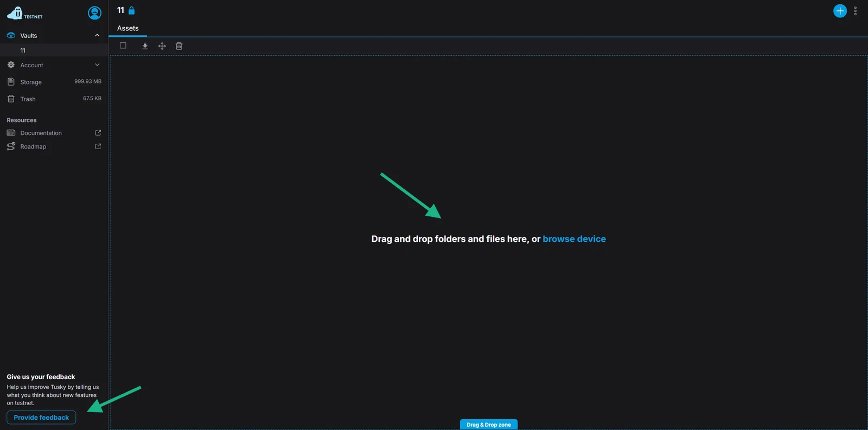
Task: Click the Provide feedback button
Action: pyautogui.click(x=41, y=418)
